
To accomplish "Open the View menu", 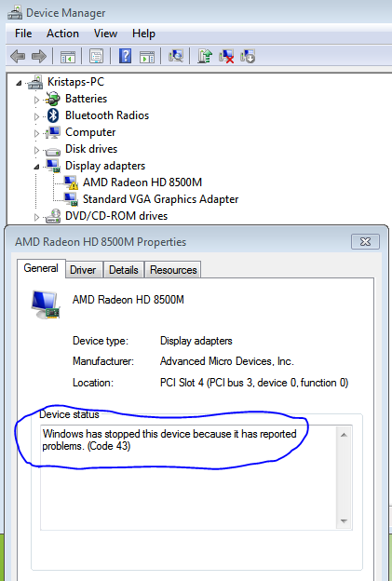I will click(105, 34).
